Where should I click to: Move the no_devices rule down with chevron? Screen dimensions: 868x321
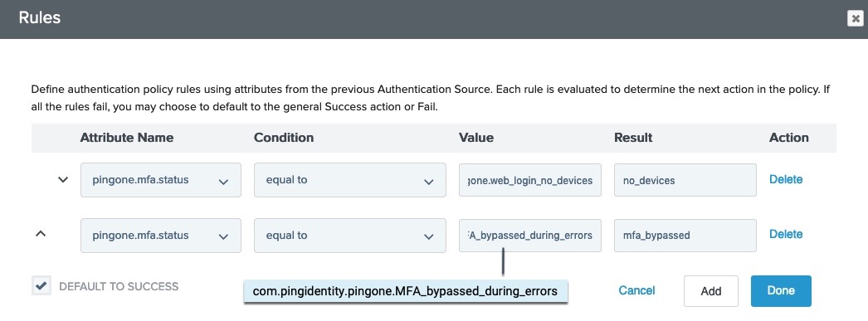pos(63,179)
